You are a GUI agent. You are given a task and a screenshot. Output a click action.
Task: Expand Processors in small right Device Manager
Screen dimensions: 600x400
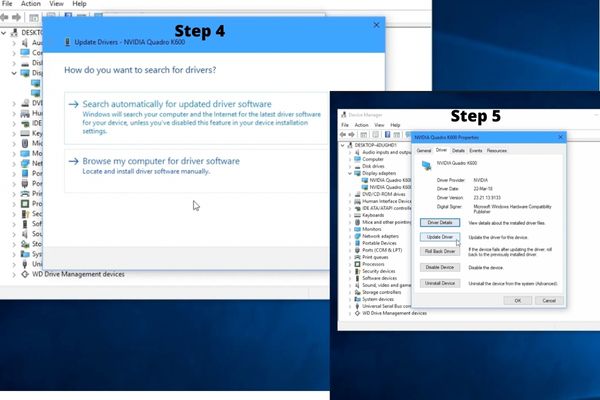(x=350, y=264)
